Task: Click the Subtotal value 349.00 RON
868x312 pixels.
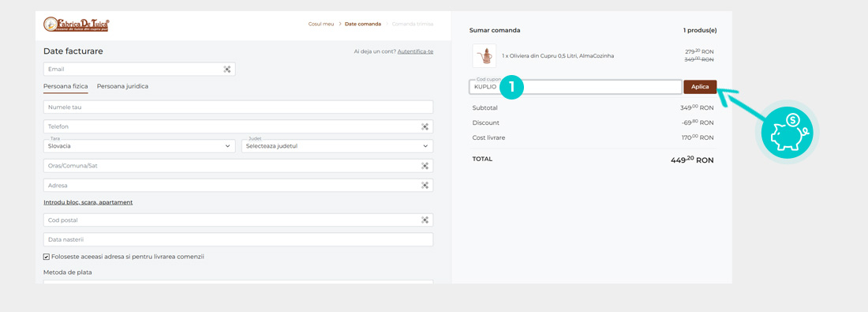Action: [697, 107]
